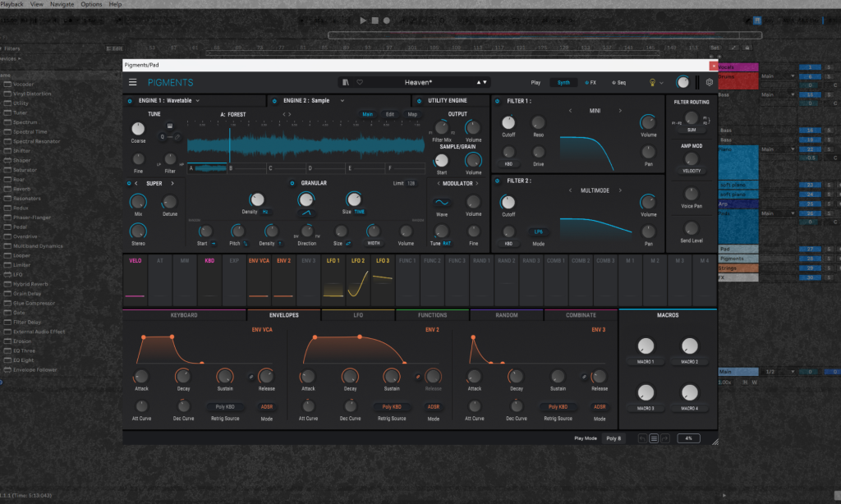Toggle Filter 1 power on or off
The height and width of the screenshot is (504, 841).
pos(498,99)
